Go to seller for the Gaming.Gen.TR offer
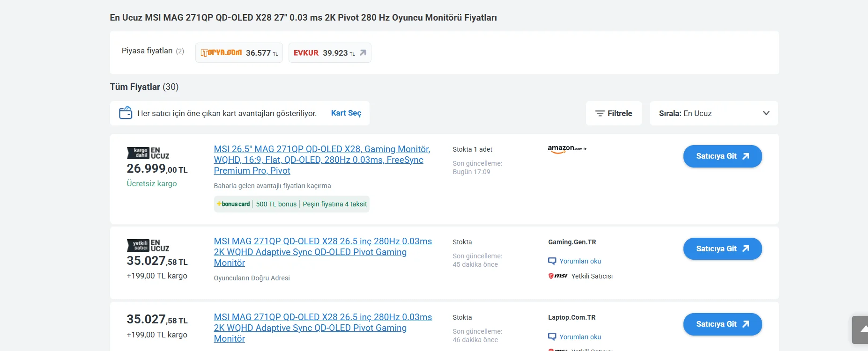Screen dimensions: 868x351 point(722,249)
